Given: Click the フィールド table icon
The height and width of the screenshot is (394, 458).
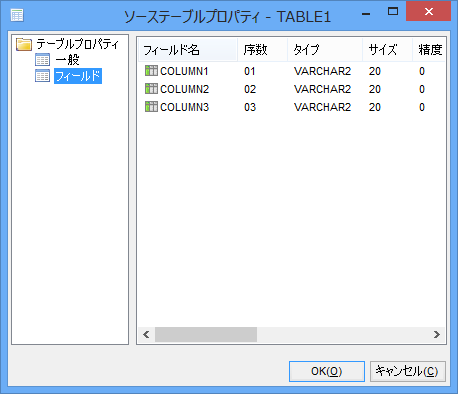Looking at the screenshot, I should click(42, 76).
